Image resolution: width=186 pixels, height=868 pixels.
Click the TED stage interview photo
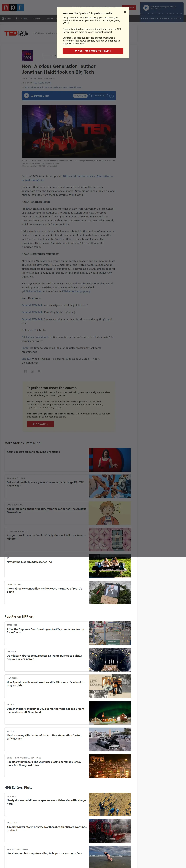(x=69, y=131)
